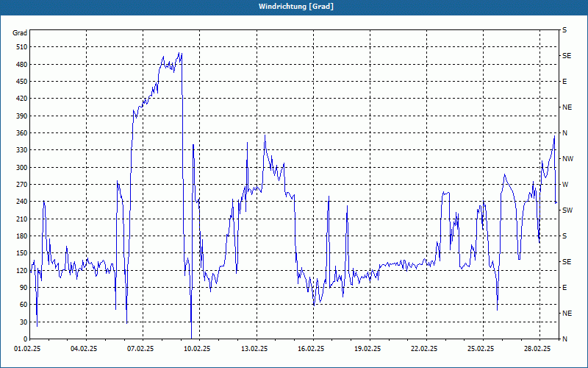
Task: Pick the 13.02.25 date label
Action: click(254, 349)
